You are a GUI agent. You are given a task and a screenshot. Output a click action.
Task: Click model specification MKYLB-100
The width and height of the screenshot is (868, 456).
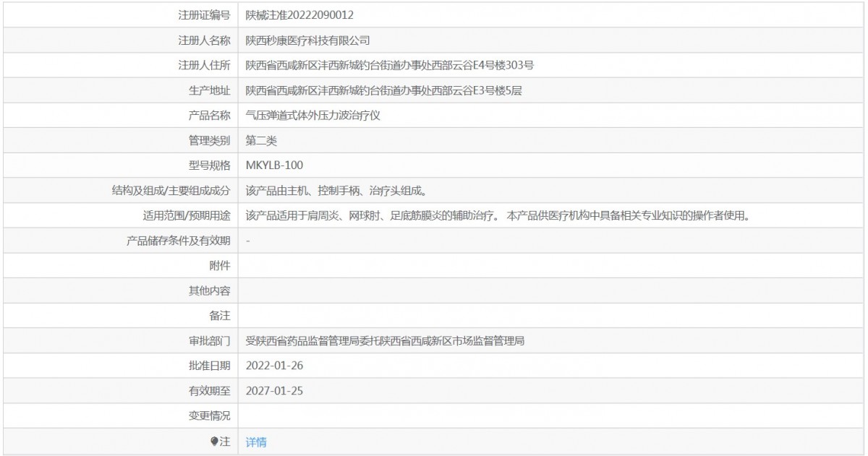point(274,165)
